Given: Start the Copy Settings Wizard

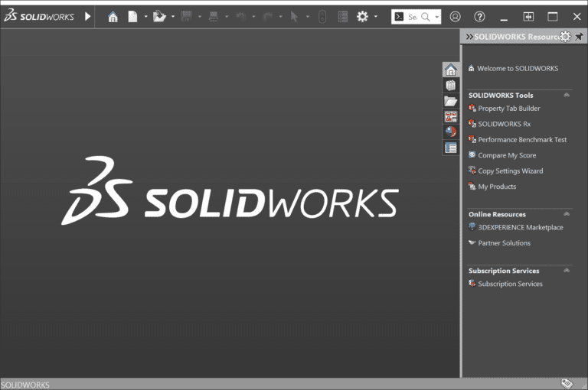Looking at the screenshot, I should point(511,171).
